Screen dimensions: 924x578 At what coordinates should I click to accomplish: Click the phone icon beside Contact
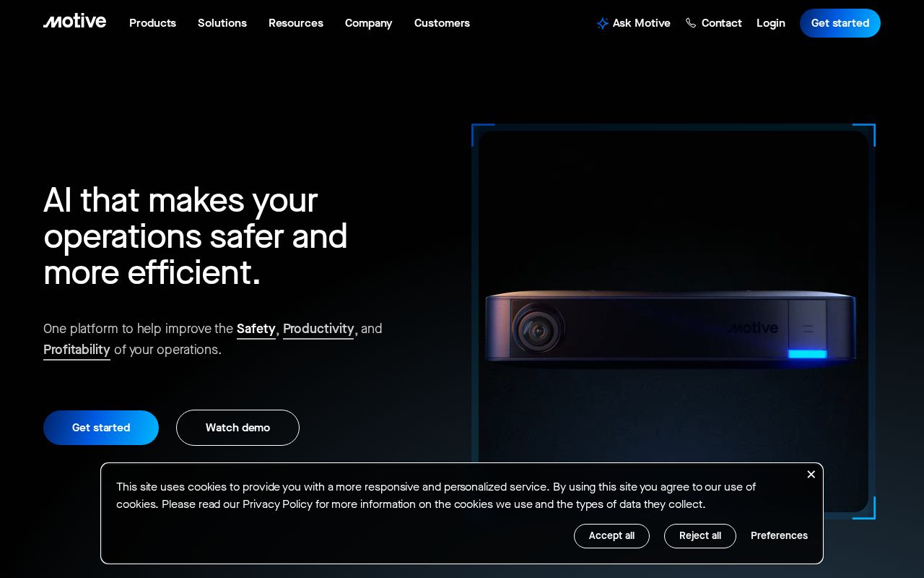tap(691, 23)
